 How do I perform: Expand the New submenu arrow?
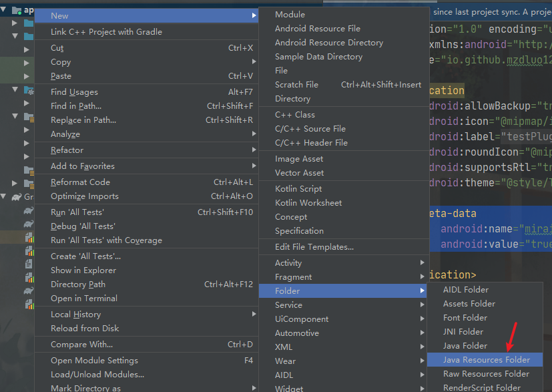[254, 15]
